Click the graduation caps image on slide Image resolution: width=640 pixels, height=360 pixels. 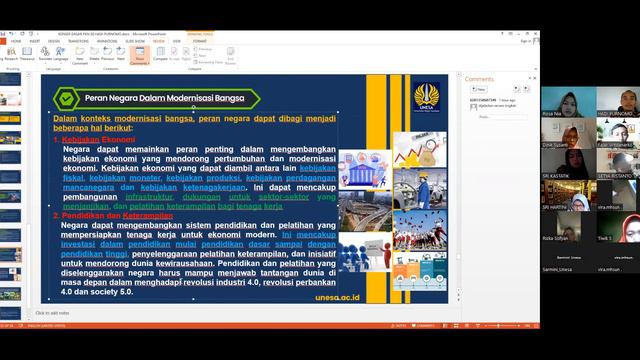(x=420, y=230)
